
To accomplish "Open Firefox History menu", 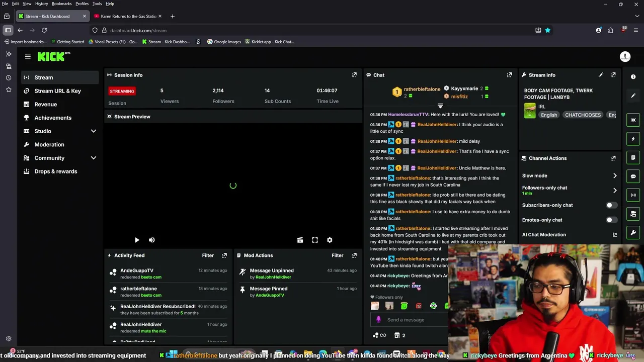I will coord(41,4).
